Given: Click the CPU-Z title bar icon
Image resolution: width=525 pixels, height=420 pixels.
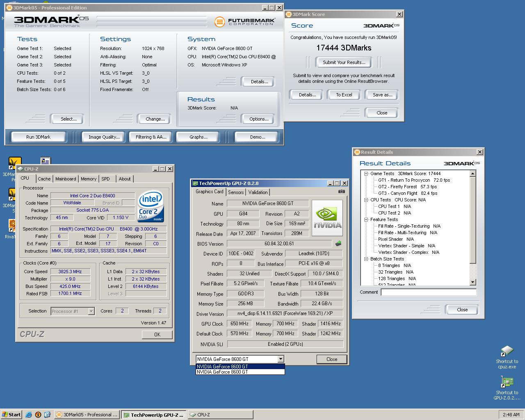Looking at the screenshot, I should (x=20, y=169).
